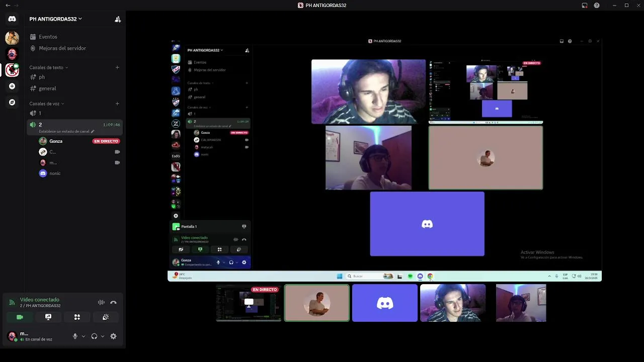This screenshot has height=362, width=644.
Task: Focus the main shared screen stream
Action: (384, 159)
